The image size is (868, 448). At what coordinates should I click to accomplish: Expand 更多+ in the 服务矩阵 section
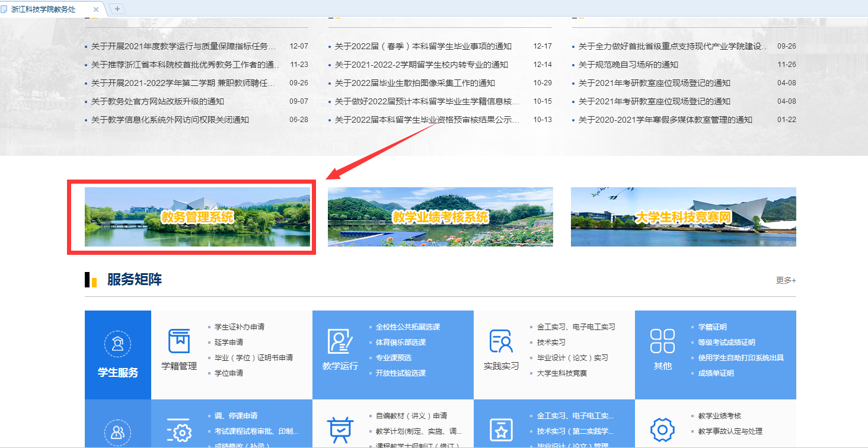(x=786, y=280)
